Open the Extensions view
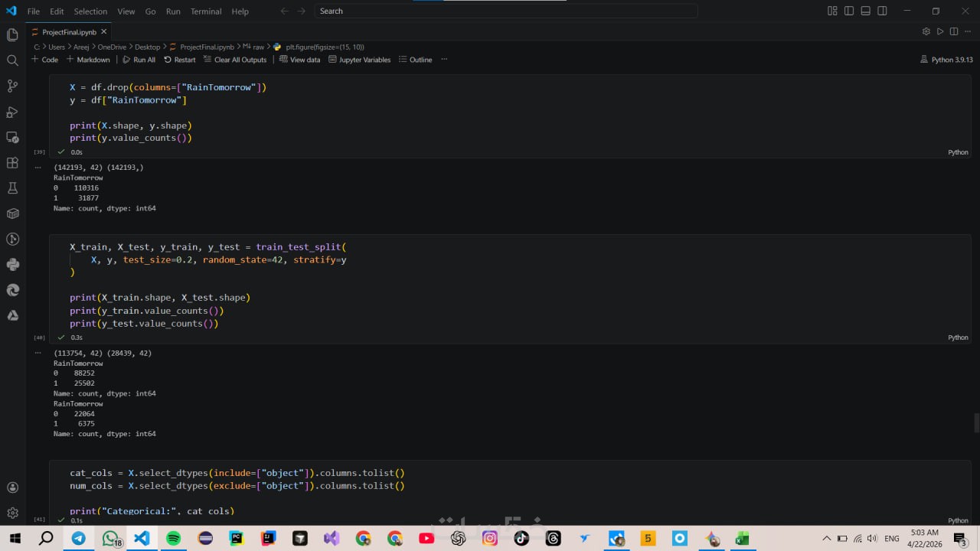980x551 pixels. (12, 162)
